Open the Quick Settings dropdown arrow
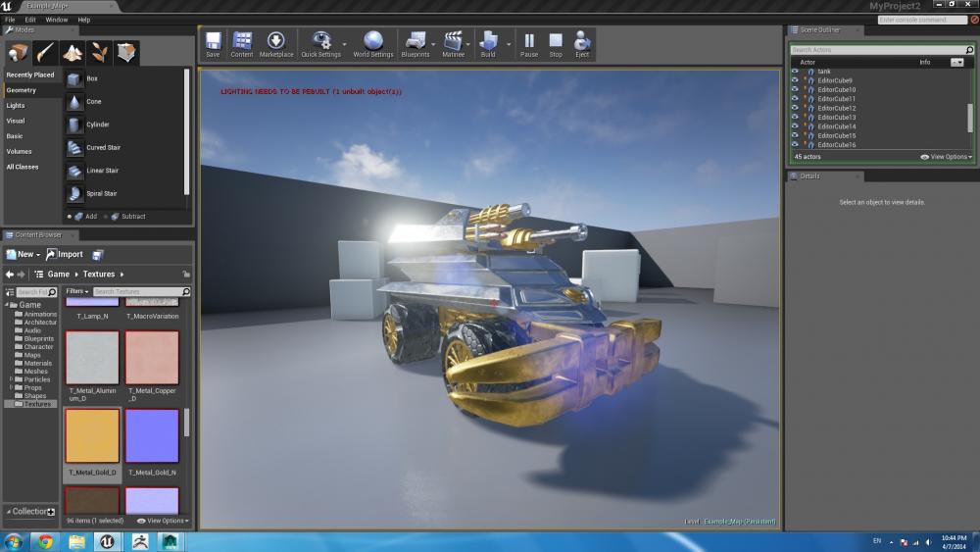 [x=344, y=44]
